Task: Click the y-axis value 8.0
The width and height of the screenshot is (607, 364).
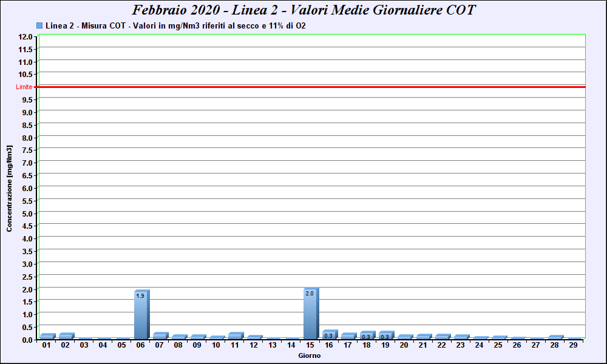Action: [x=27, y=138]
